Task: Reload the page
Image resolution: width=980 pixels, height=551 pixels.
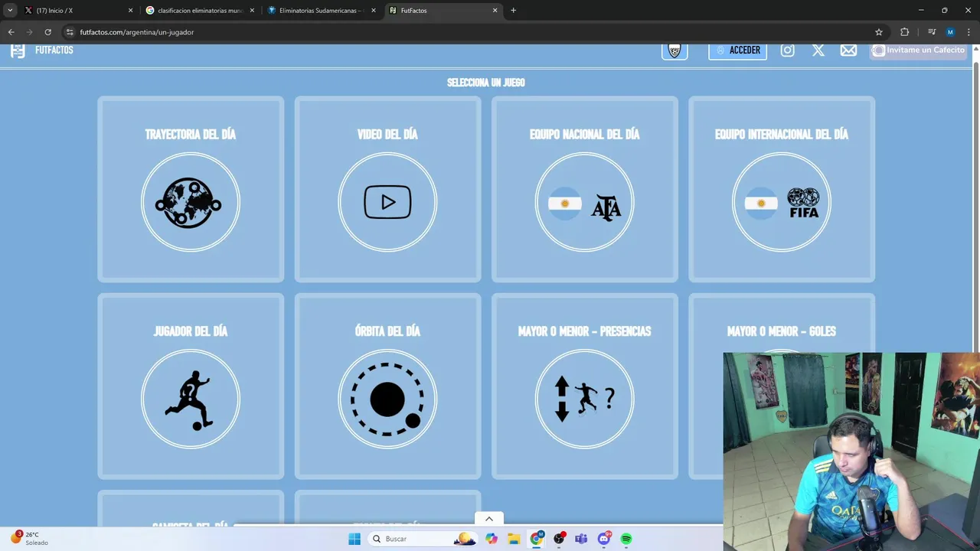Action: [47, 32]
